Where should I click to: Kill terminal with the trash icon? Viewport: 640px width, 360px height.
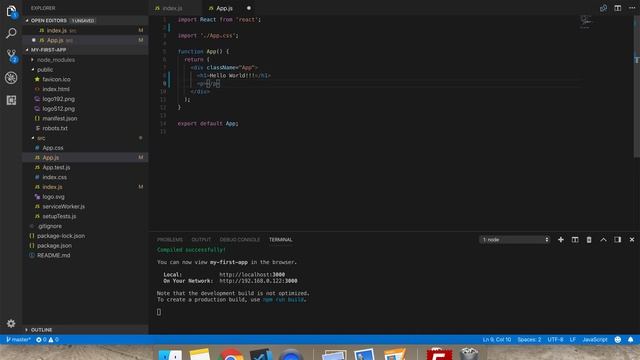coord(589,240)
